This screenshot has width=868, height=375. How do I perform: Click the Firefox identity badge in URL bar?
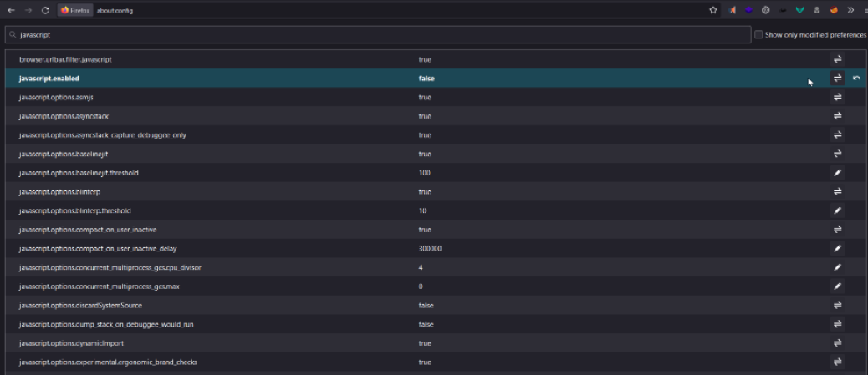pos(75,10)
